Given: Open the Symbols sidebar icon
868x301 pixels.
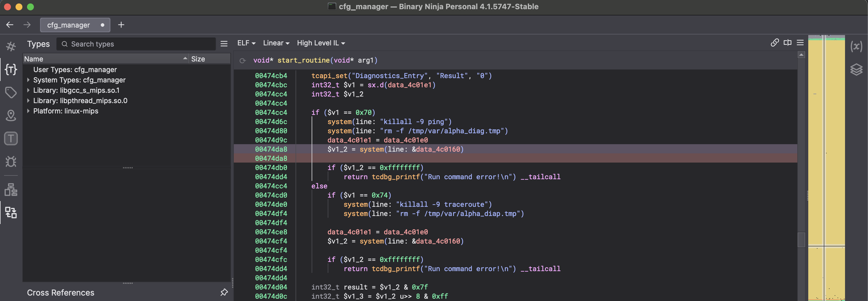Looking at the screenshot, I should pyautogui.click(x=11, y=47).
